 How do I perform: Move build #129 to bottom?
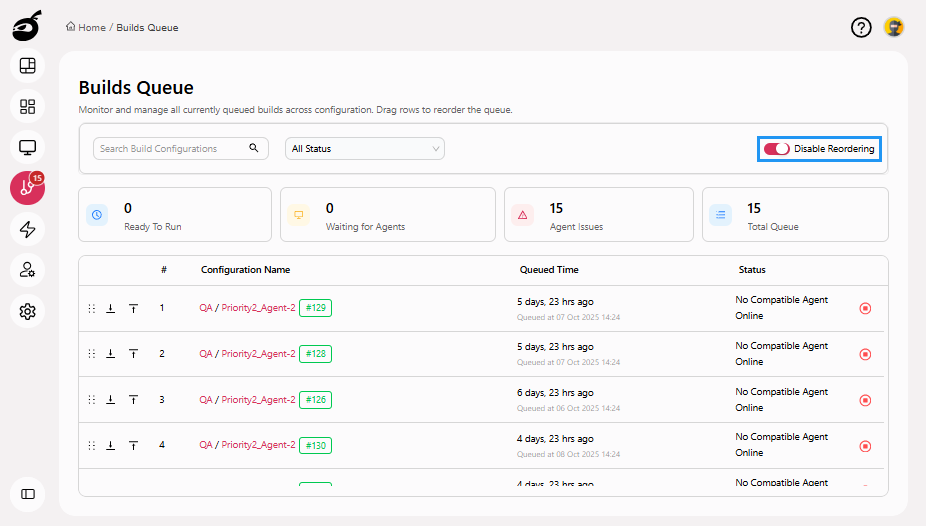pyautogui.click(x=110, y=308)
